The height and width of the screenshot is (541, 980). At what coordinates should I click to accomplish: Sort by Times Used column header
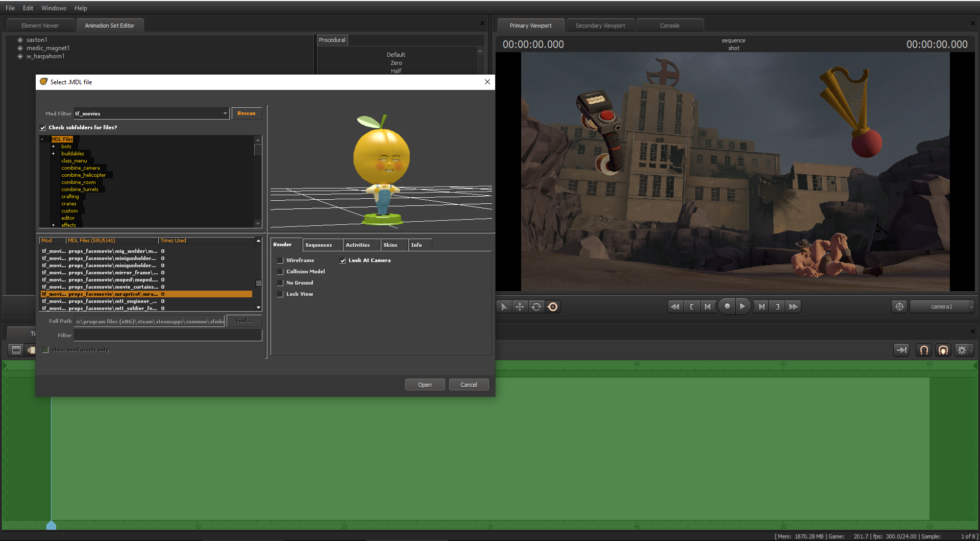pos(207,241)
